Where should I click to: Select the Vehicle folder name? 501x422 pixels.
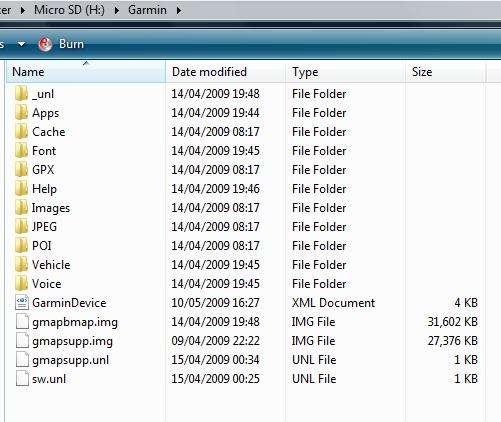click(51, 265)
